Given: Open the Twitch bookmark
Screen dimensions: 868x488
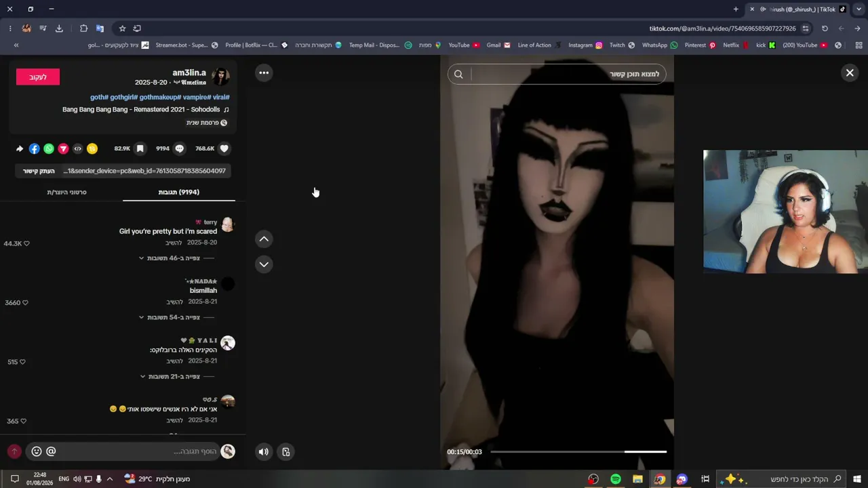Looking at the screenshot, I should 622,45.
